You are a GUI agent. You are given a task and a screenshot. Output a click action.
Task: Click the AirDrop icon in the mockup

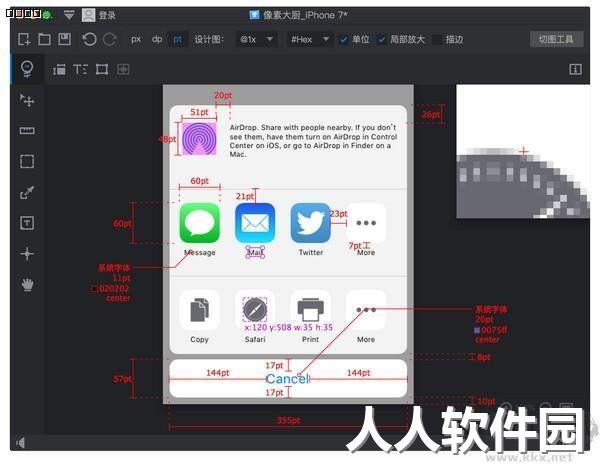[x=199, y=138]
